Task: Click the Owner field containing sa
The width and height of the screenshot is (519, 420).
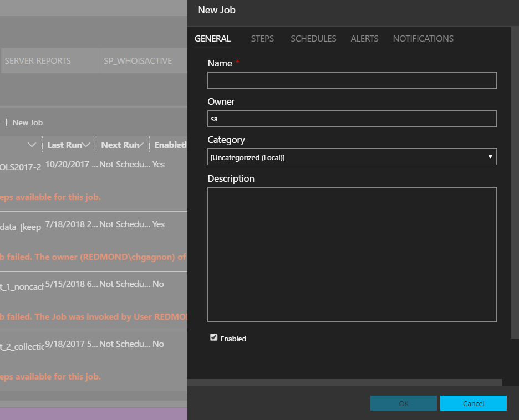Action: pyautogui.click(x=352, y=119)
